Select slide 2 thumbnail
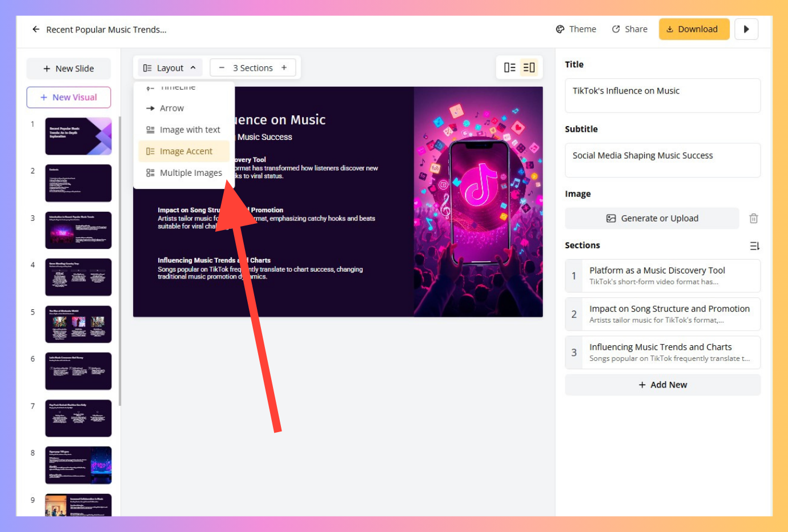The height and width of the screenshot is (532, 788). click(x=78, y=183)
